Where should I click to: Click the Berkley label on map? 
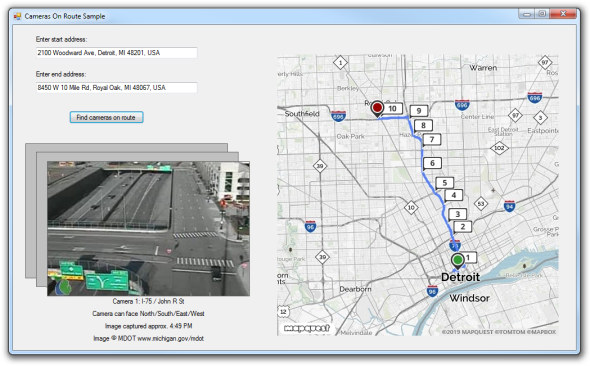(347, 88)
